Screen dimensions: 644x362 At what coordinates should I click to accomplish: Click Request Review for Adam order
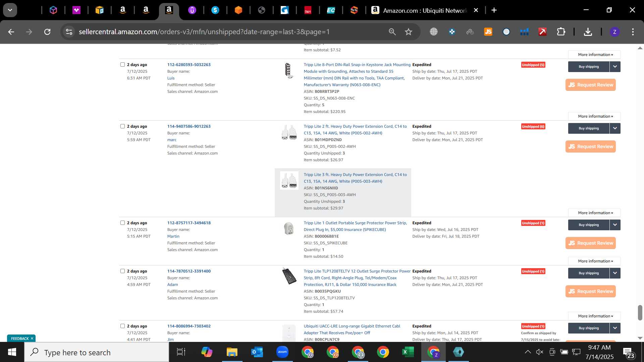coord(590,291)
